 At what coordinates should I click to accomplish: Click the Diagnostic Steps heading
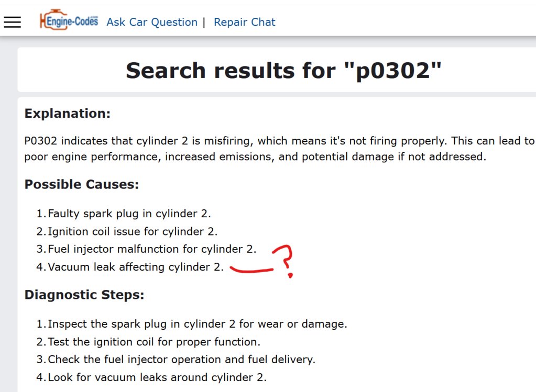tap(84, 295)
